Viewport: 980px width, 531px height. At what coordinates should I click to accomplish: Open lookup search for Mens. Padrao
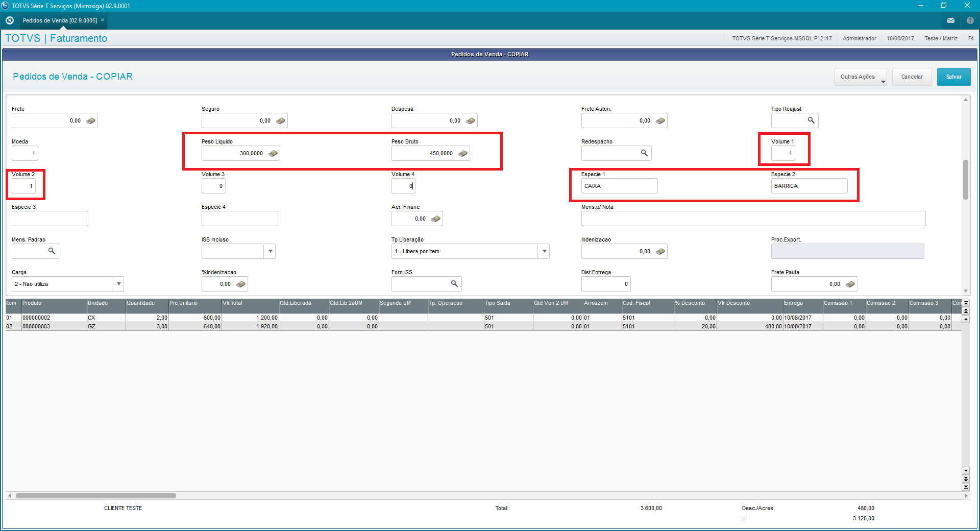pos(52,251)
